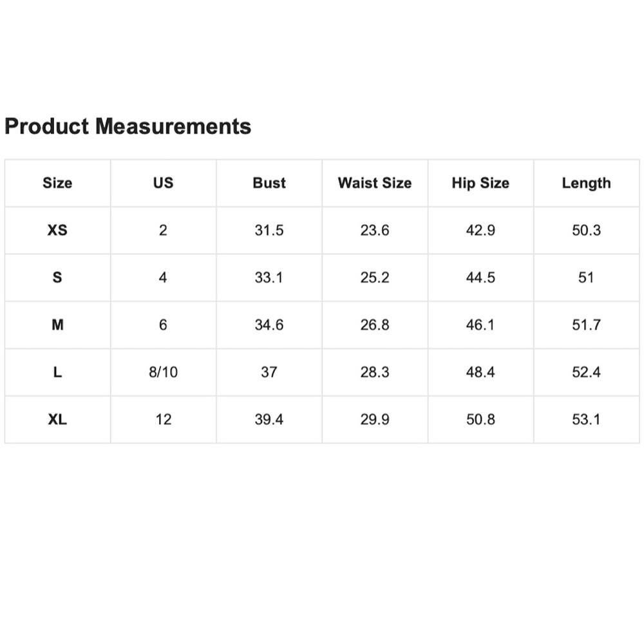Click the Length column header
Image resolution: width=644 pixels, height=644 pixels.
click(x=586, y=183)
